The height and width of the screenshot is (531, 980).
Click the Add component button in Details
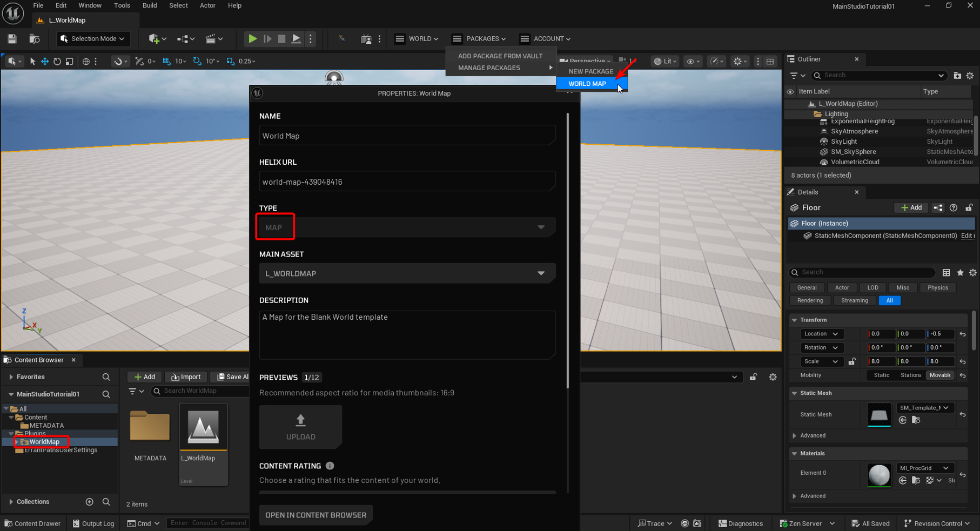tap(911, 207)
